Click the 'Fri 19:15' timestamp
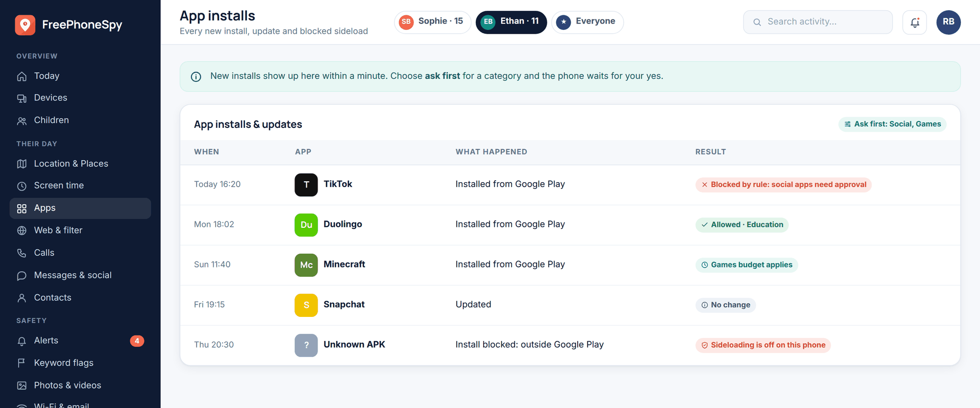Viewport: 980px width, 408px height. click(x=209, y=305)
